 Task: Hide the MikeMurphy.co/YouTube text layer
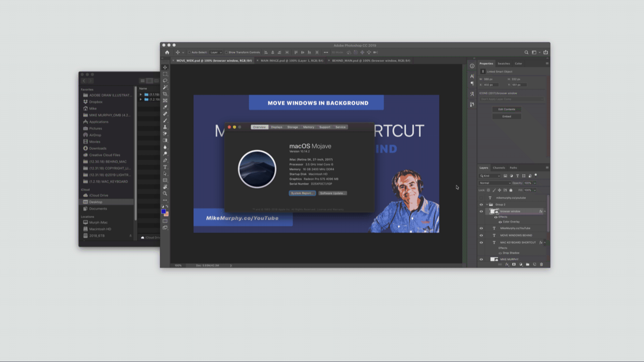click(481, 228)
